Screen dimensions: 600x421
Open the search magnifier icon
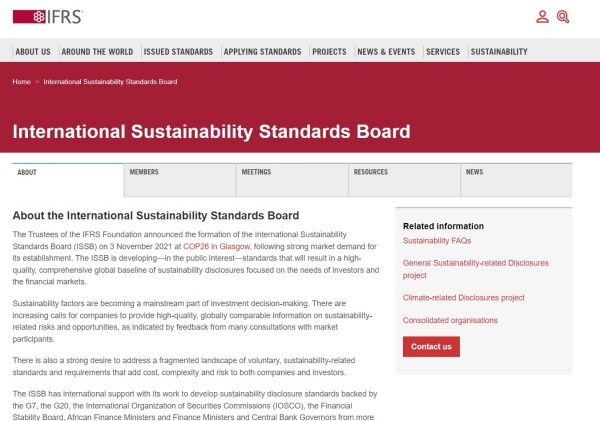click(563, 17)
